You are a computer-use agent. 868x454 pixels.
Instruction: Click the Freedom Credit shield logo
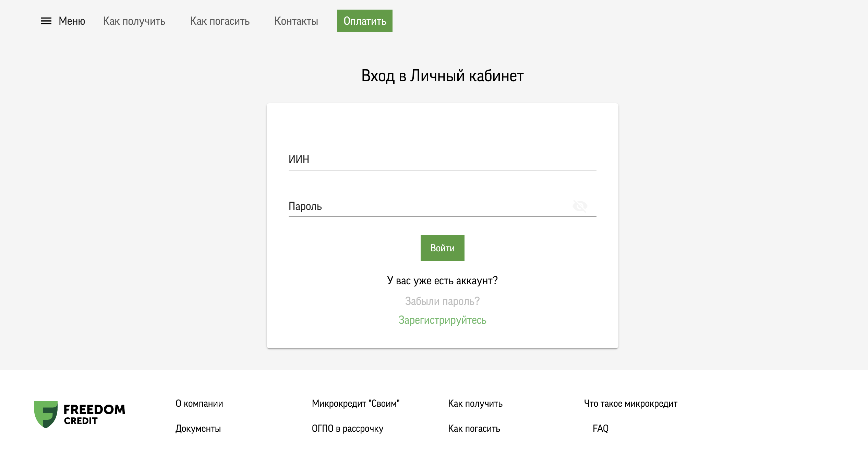(45, 414)
